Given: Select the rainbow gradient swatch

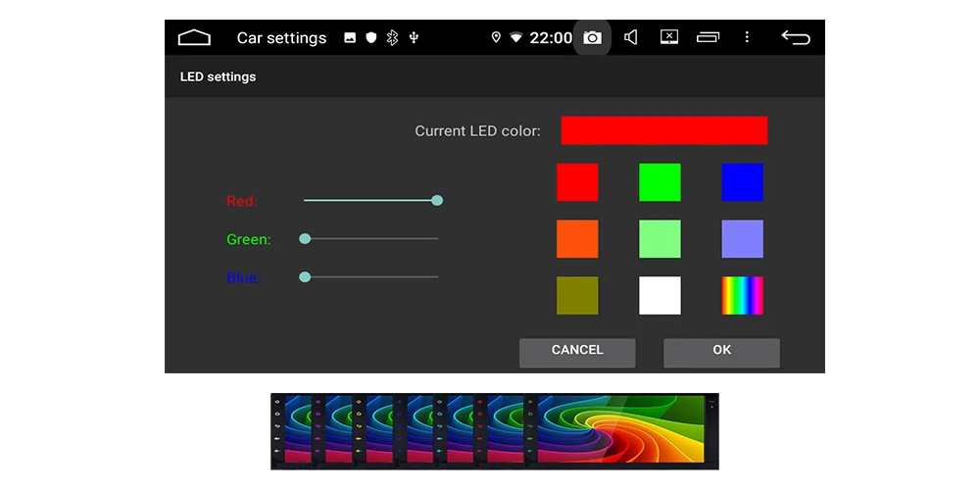Looking at the screenshot, I should pos(743,296).
